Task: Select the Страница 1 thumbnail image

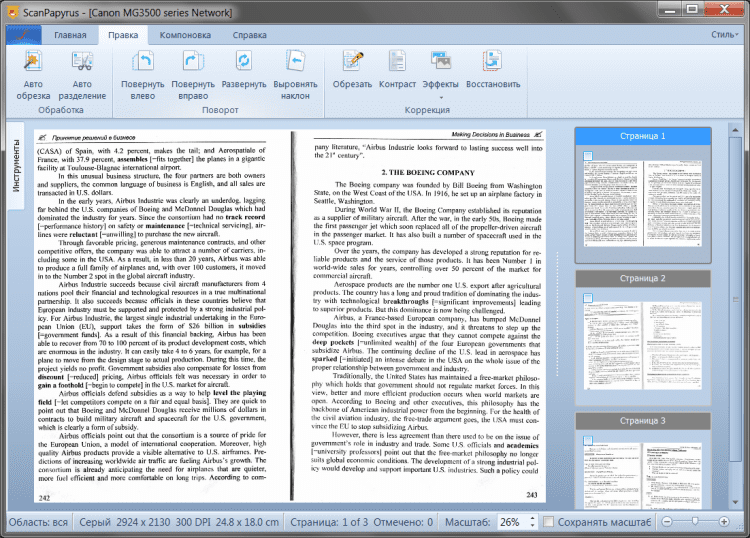Action: tap(643, 204)
